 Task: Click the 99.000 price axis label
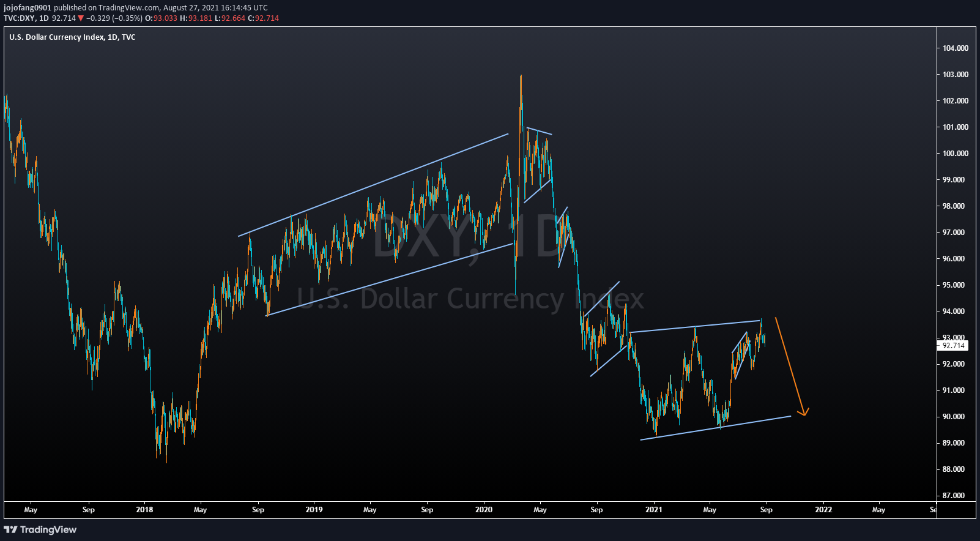[955, 180]
